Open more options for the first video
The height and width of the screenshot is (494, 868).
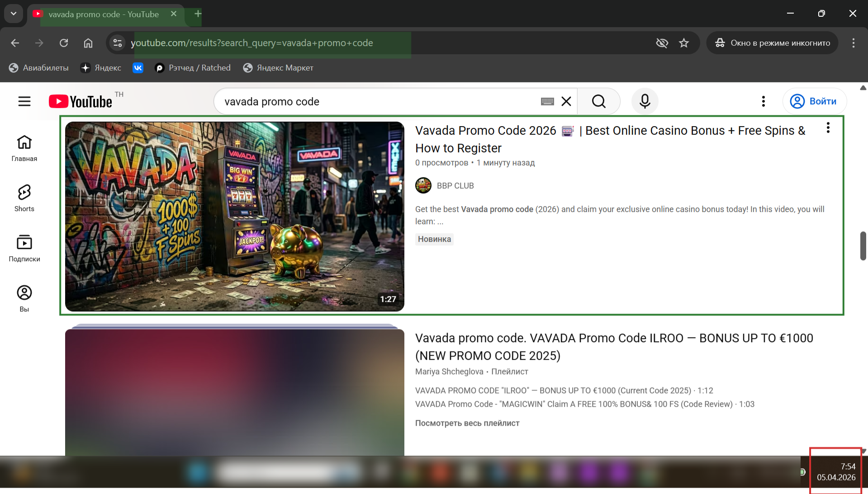coord(828,128)
